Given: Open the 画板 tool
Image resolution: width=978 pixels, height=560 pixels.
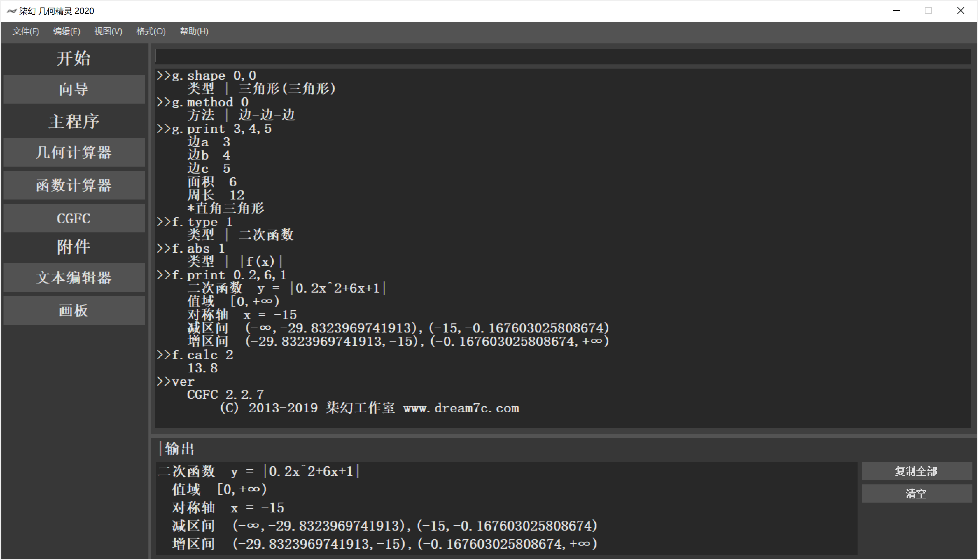Looking at the screenshot, I should tap(74, 310).
